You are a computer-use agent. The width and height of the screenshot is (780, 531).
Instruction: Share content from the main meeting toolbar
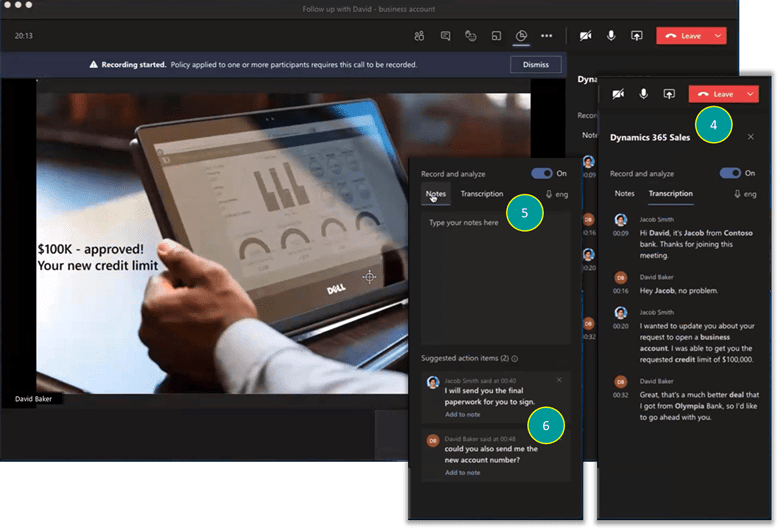point(636,36)
